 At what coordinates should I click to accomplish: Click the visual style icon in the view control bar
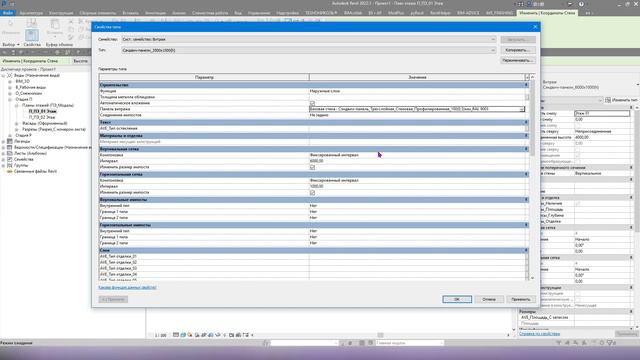point(183,335)
